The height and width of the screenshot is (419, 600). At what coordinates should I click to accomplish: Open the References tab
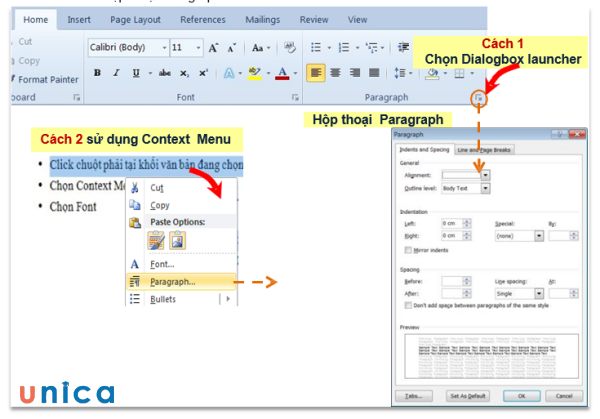[203, 20]
